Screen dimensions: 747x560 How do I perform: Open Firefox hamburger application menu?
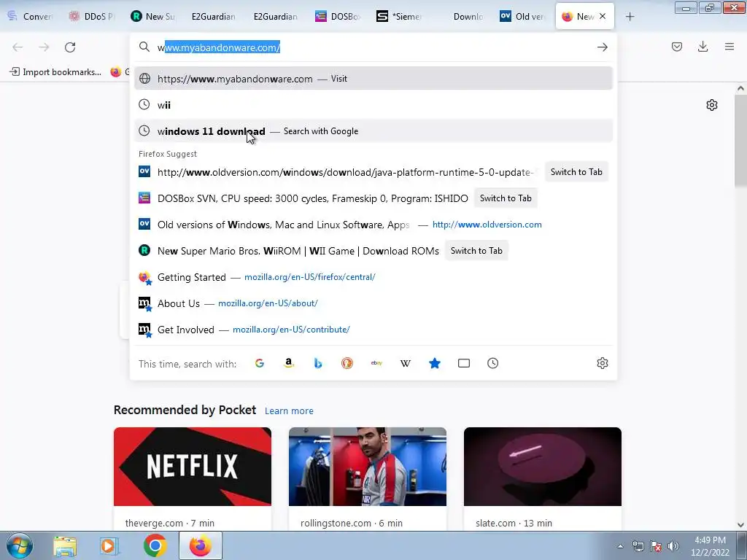[729, 47]
